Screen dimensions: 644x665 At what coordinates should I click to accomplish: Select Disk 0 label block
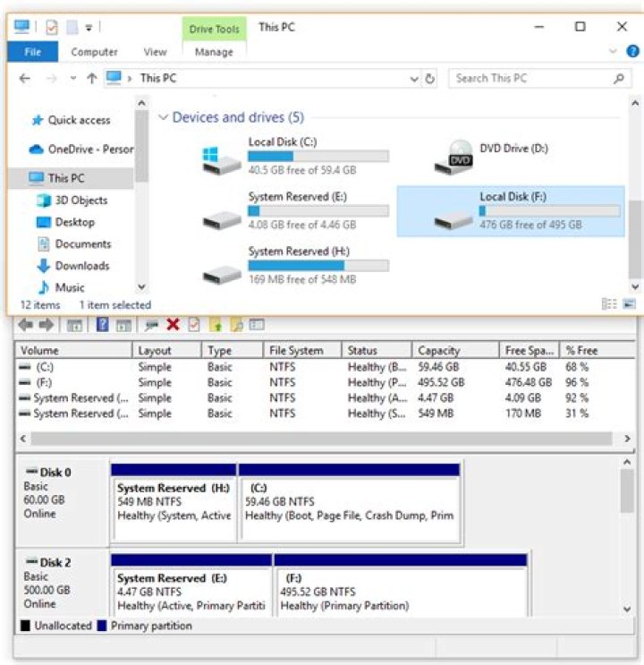62,503
